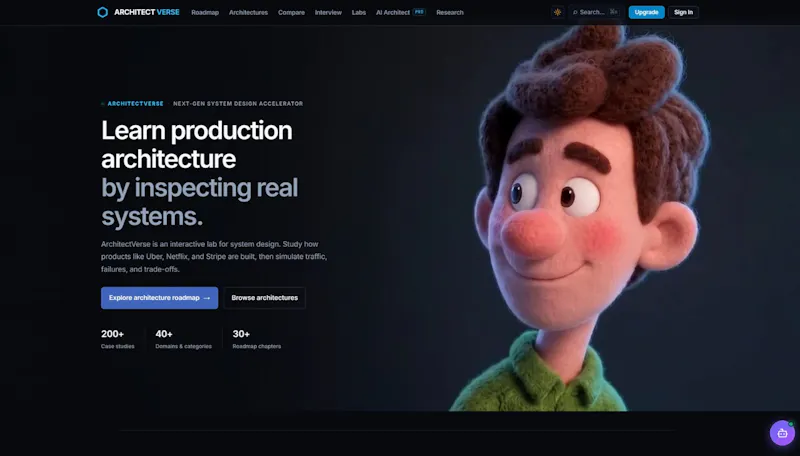
Task: Open the Roadmap nav item
Action: click(x=205, y=12)
